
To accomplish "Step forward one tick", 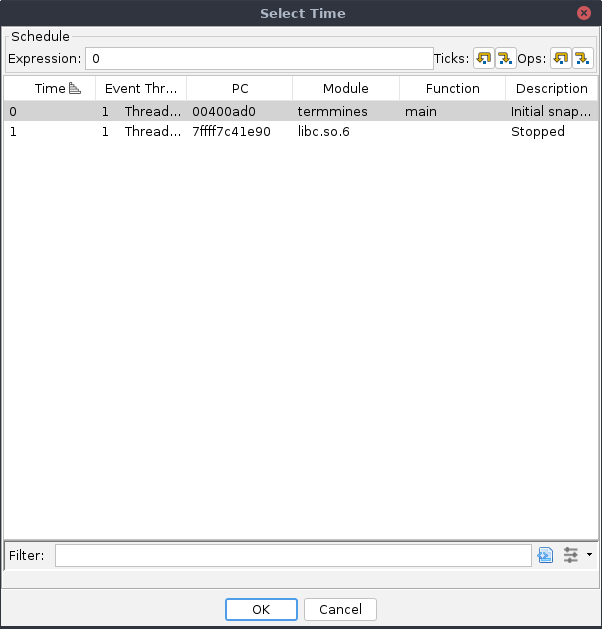I will (505, 59).
